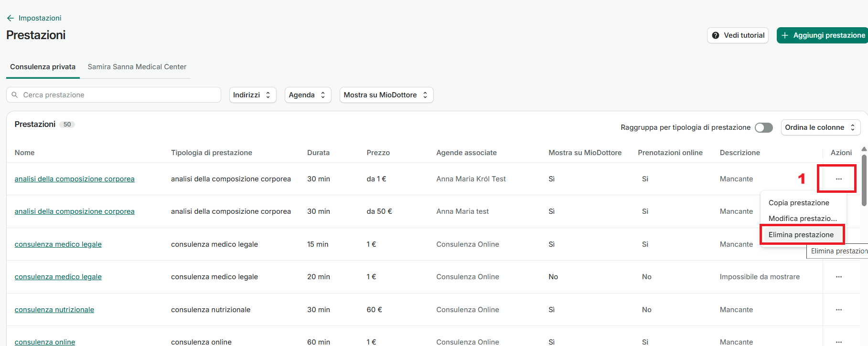Open actions menu for consulenza nutrizionale row

click(x=839, y=310)
